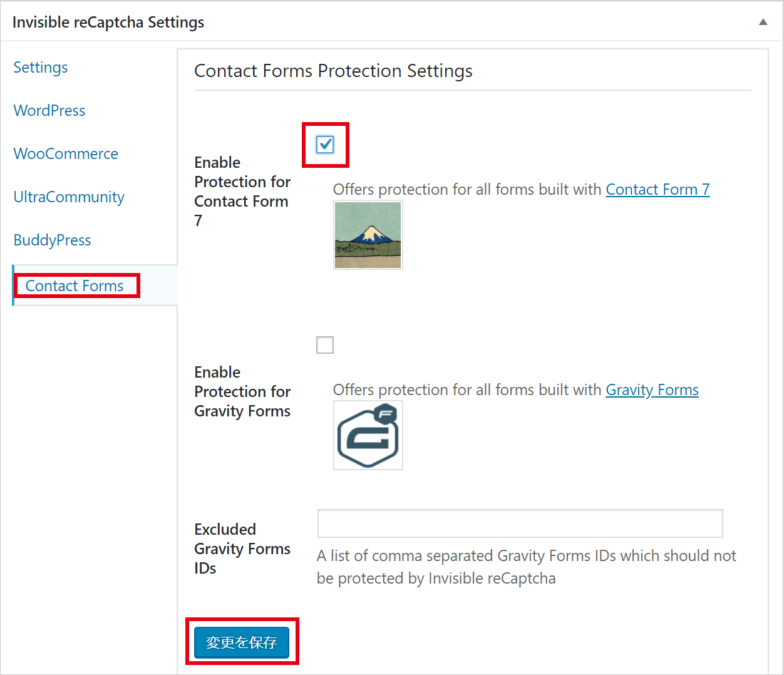Open the Contact Form 7 link
This screenshot has height=675, width=784.
coord(658,189)
